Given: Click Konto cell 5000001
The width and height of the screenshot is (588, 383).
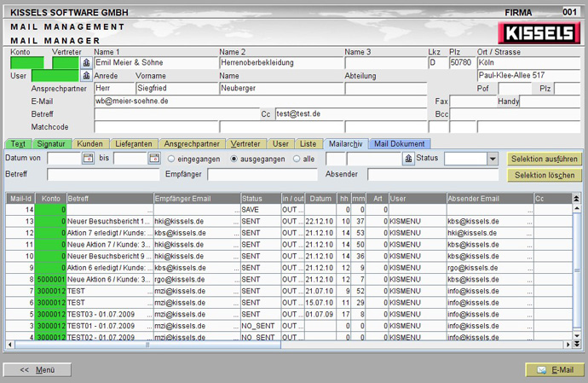Looking at the screenshot, I should coord(51,280).
